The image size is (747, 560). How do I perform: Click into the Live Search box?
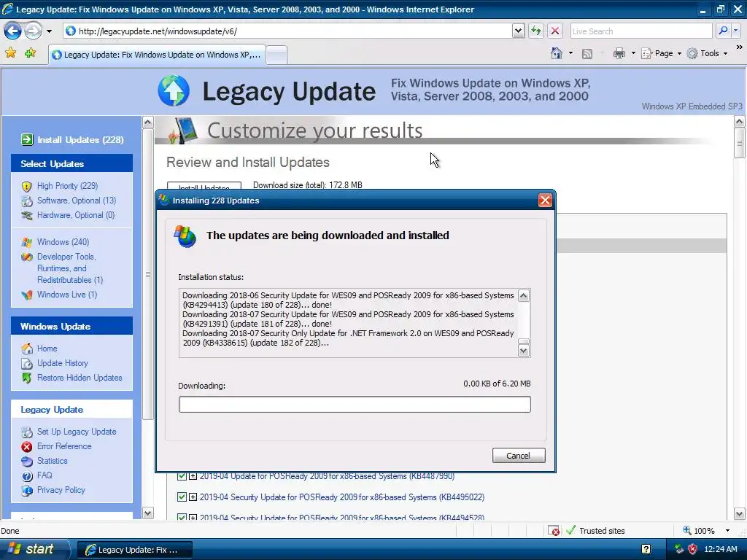[x=640, y=31]
